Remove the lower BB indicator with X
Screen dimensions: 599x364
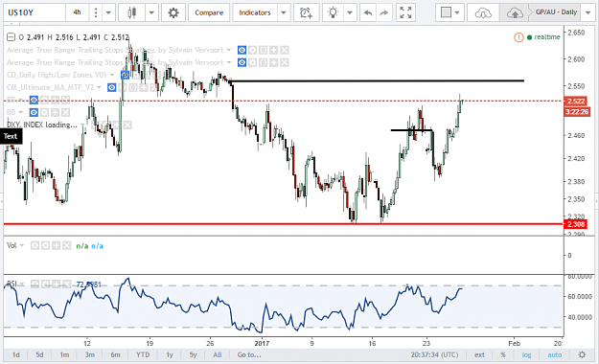coord(66,112)
